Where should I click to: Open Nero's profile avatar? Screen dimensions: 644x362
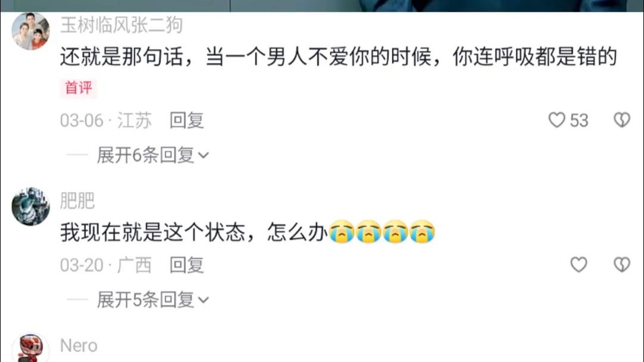(x=31, y=348)
